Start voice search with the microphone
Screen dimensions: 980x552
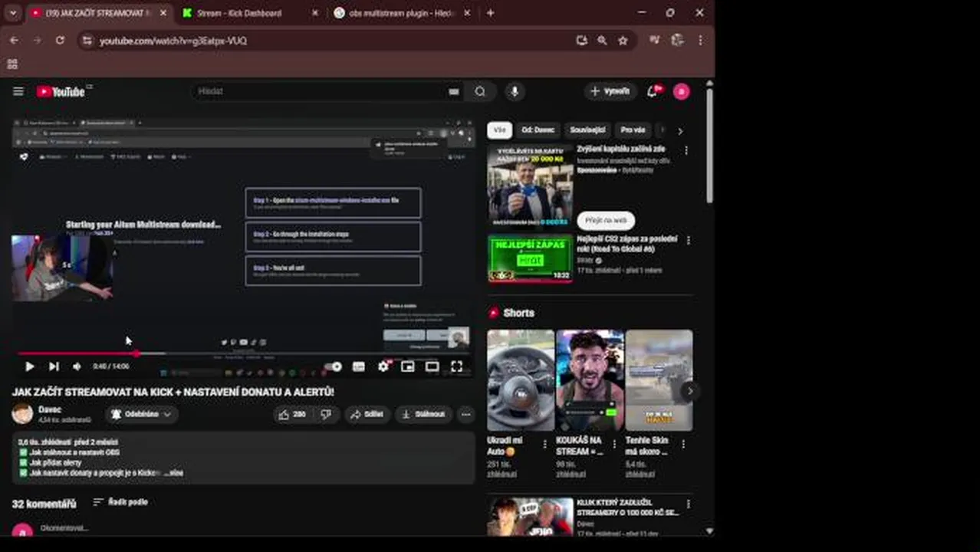click(515, 91)
